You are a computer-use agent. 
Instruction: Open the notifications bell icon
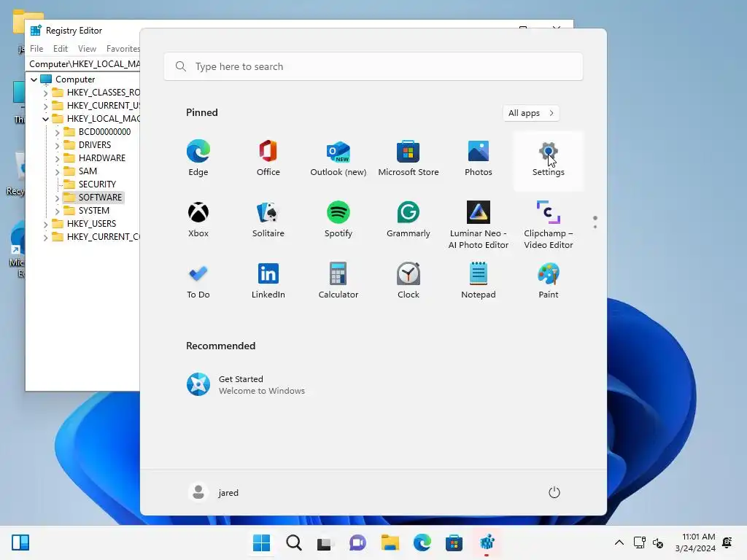(727, 542)
